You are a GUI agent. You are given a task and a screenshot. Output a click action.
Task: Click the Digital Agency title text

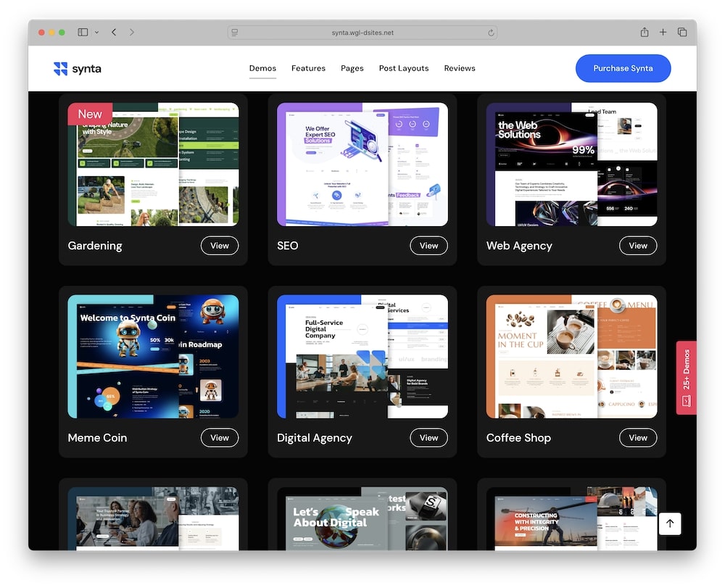tap(315, 438)
